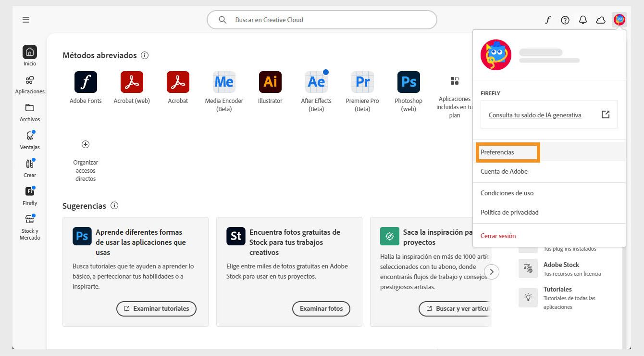Open Archivos in the sidebar

pos(30,112)
